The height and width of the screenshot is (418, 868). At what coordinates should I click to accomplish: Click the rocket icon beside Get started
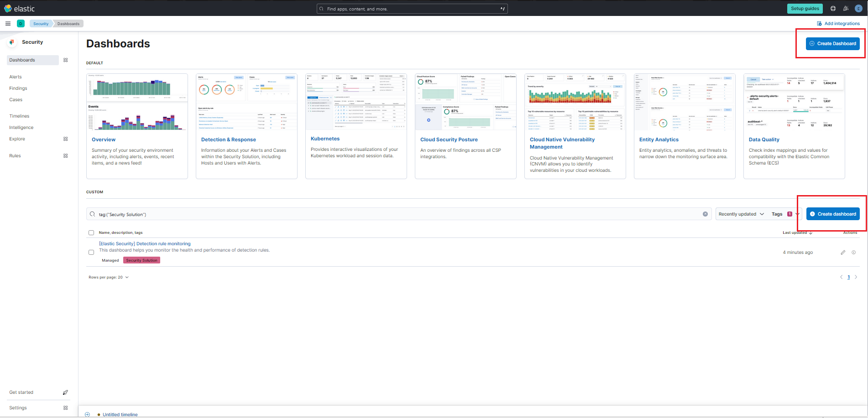point(65,392)
